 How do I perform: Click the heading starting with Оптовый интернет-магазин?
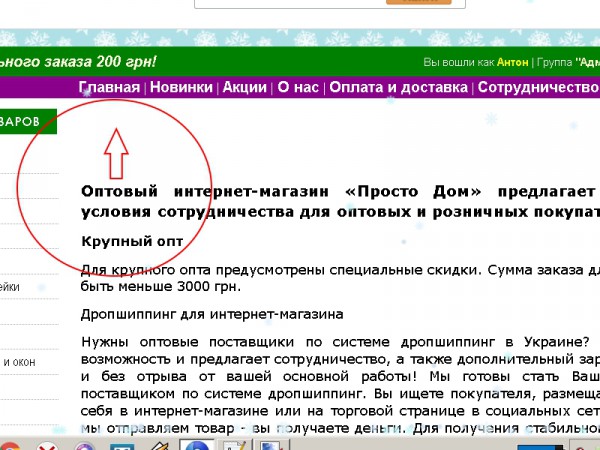coord(340,201)
